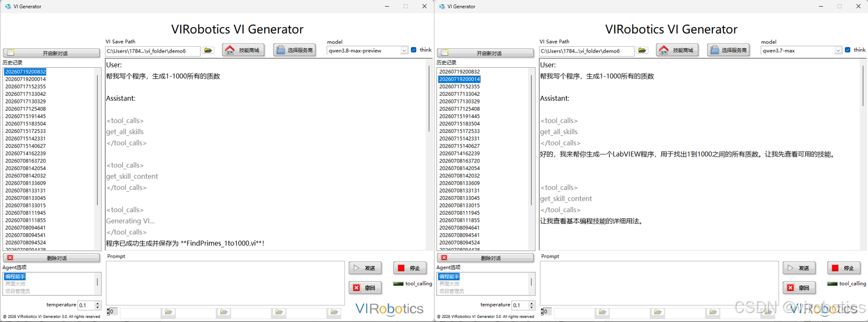This screenshot has height=322, width=868.
Task: Select history 20260717152355 in left window
Action: pos(26,87)
